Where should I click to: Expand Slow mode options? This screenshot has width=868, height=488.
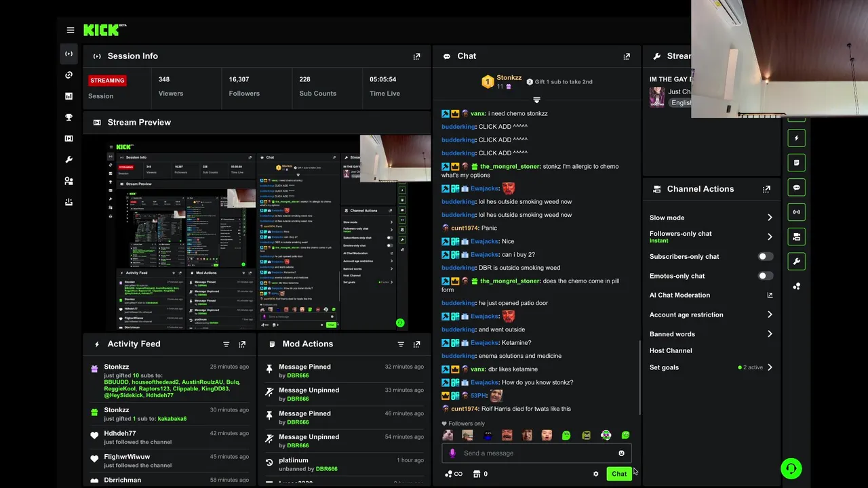tap(770, 218)
